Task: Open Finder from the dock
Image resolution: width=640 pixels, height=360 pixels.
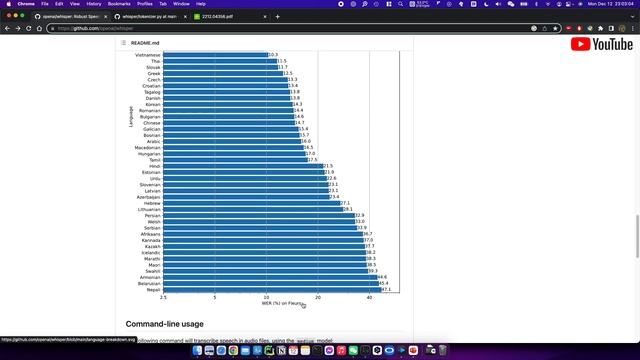Action: point(197,350)
